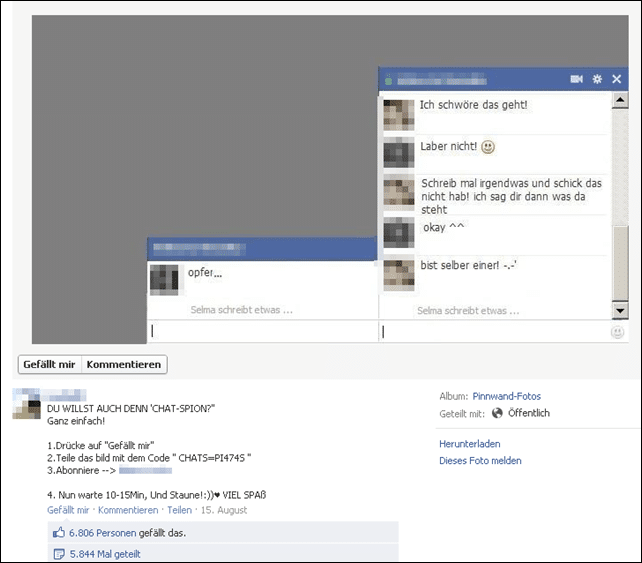Image resolution: width=642 pixels, height=563 pixels.
Task: Open the "6.806 Personen" likes list
Action: [x=102, y=533]
